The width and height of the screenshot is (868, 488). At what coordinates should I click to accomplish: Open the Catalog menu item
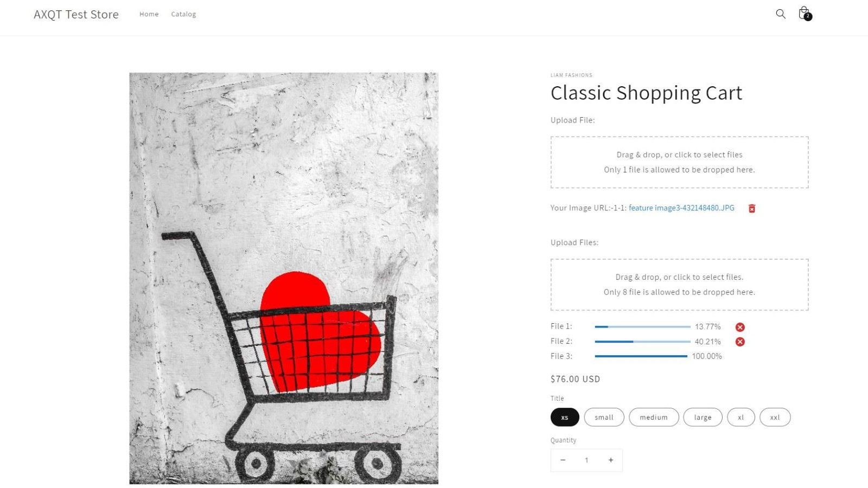(x=183, y=14)
